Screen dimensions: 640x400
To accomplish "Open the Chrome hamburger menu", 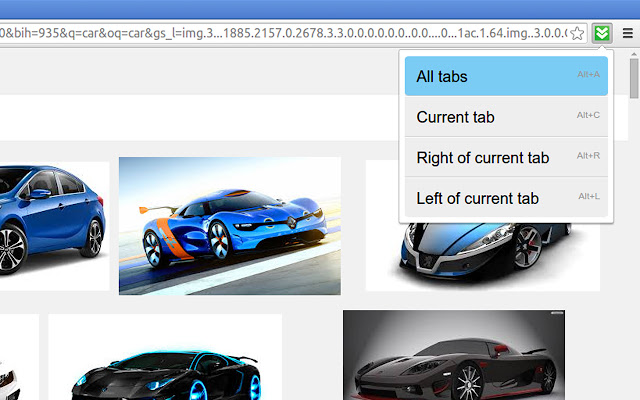I will coord(627,33).
